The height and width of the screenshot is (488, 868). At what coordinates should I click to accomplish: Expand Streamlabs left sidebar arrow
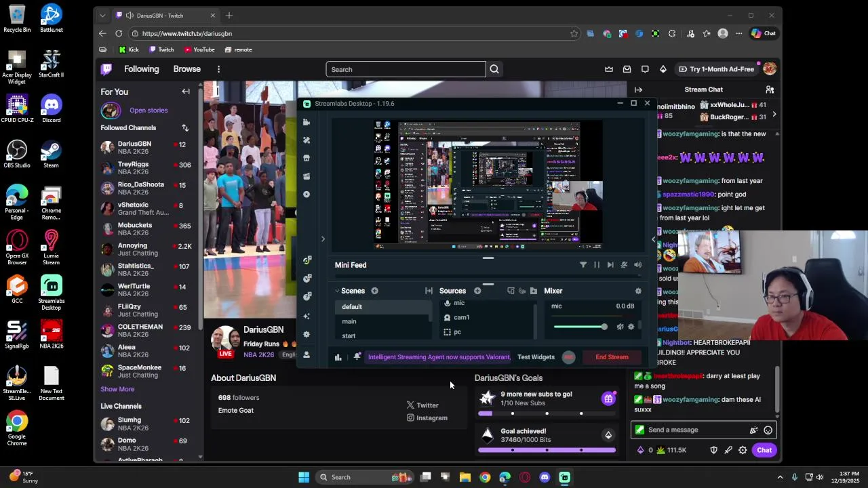(x=323, y=239)
